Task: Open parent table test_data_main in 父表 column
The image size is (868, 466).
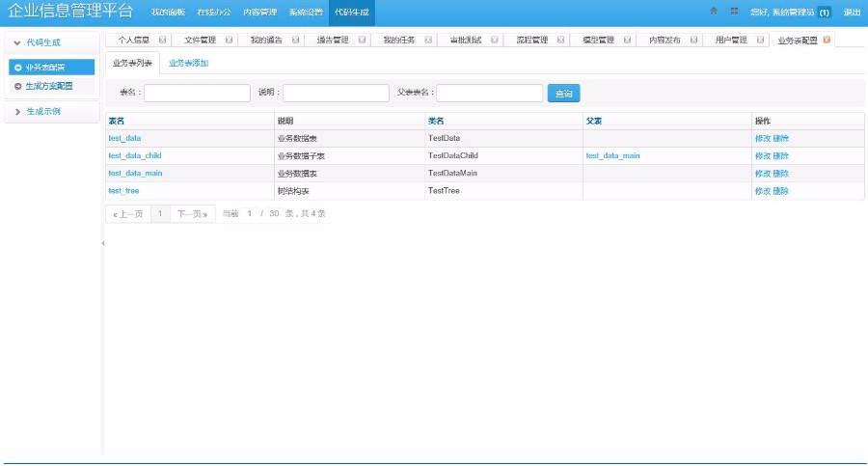Action: pyautogui.click(x=612, y=155)
